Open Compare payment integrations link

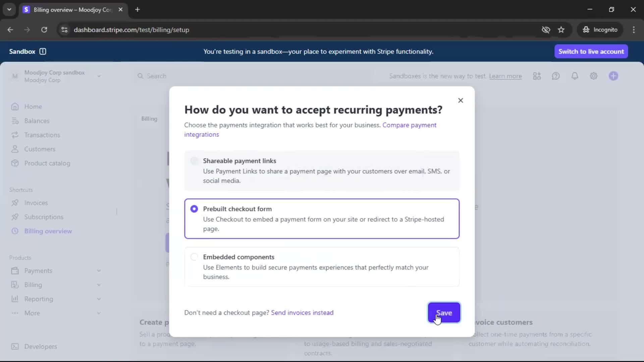coord(409,125)
